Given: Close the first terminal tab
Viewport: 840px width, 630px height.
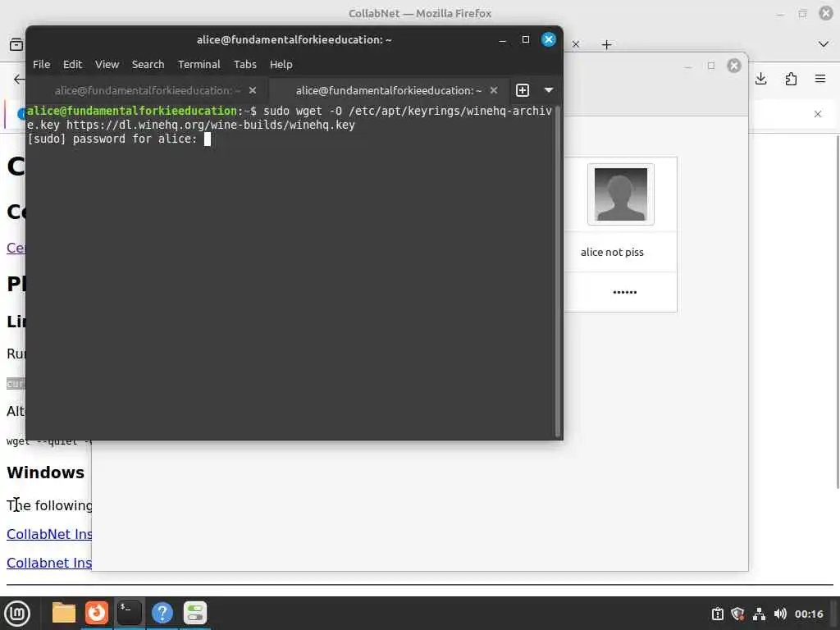Looking at the screenshot, I should (253, 90).
